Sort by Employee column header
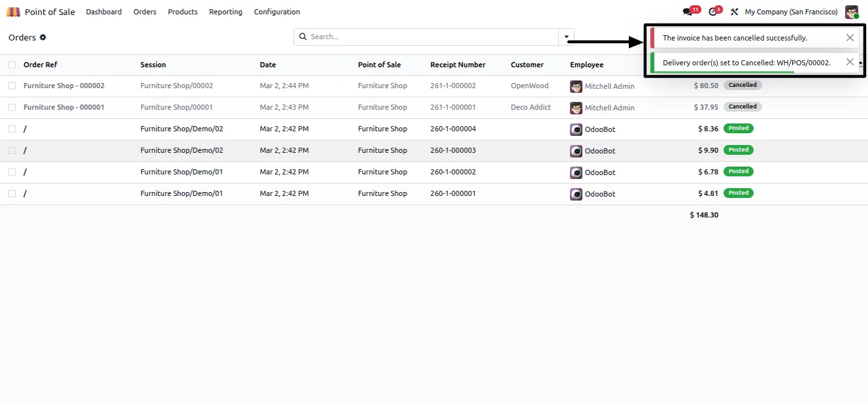The width and height of the screenshot is (868, 405). coord(586,65)
